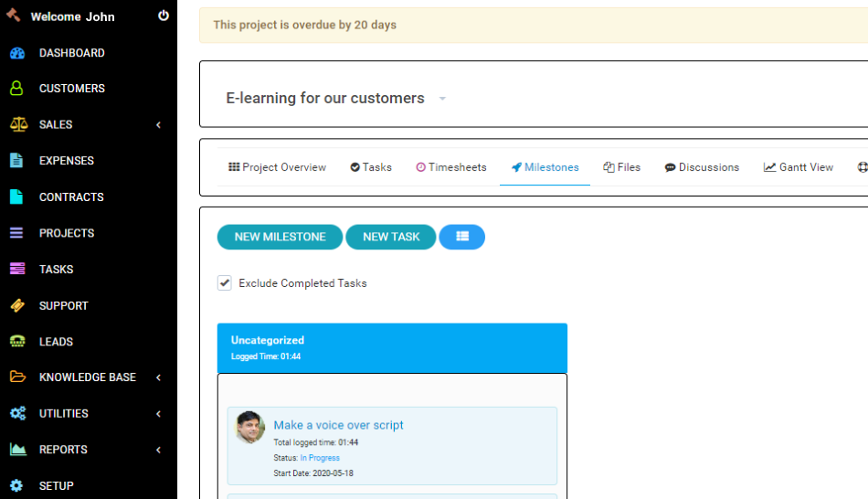Open the Discussions tab

coord(702,167)
